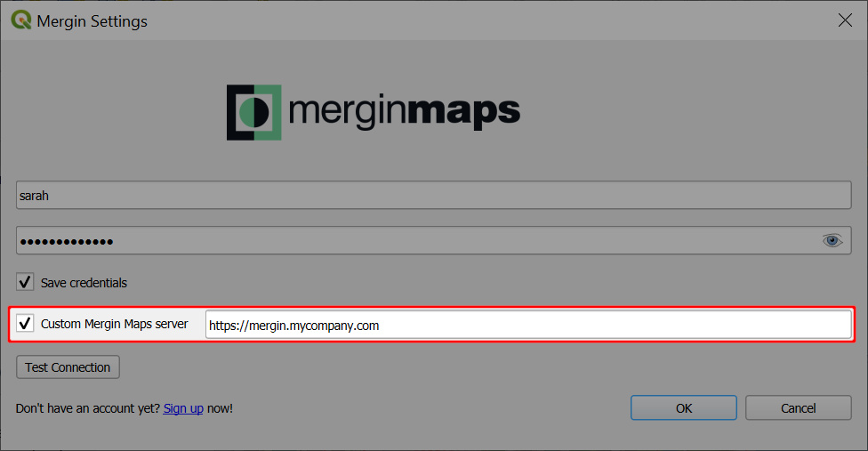This screenshot has width=868, height=451.
Task: Close the Mergin Settings dialog
Action: [x=845, y=20]
